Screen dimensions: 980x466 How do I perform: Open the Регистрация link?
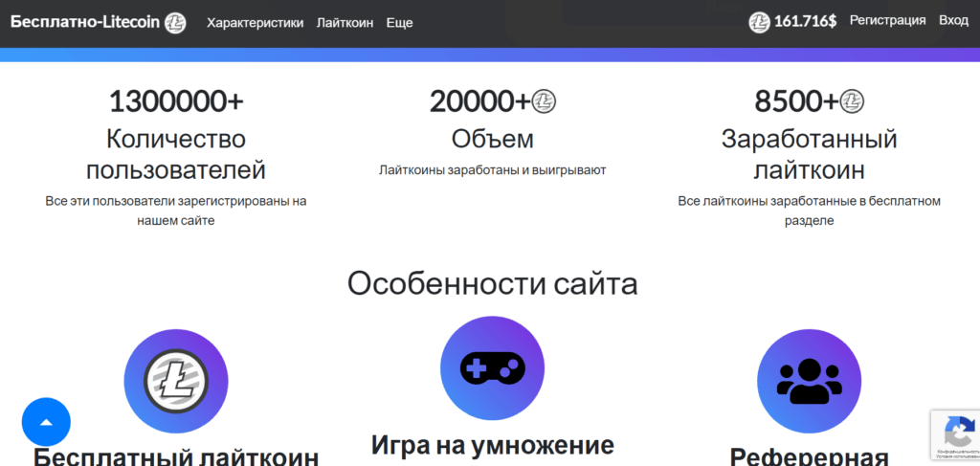click(x=887, y=21)
